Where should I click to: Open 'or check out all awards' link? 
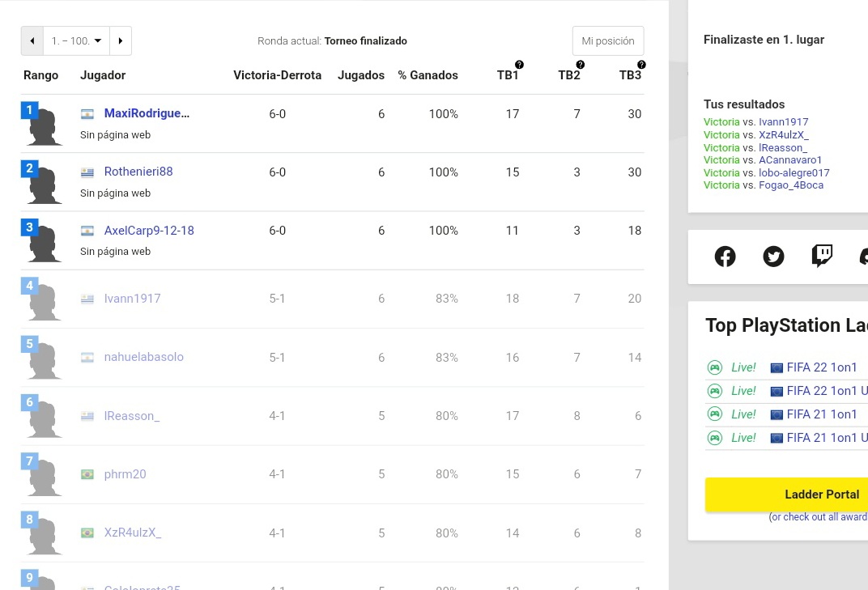[x=818, y=517]
